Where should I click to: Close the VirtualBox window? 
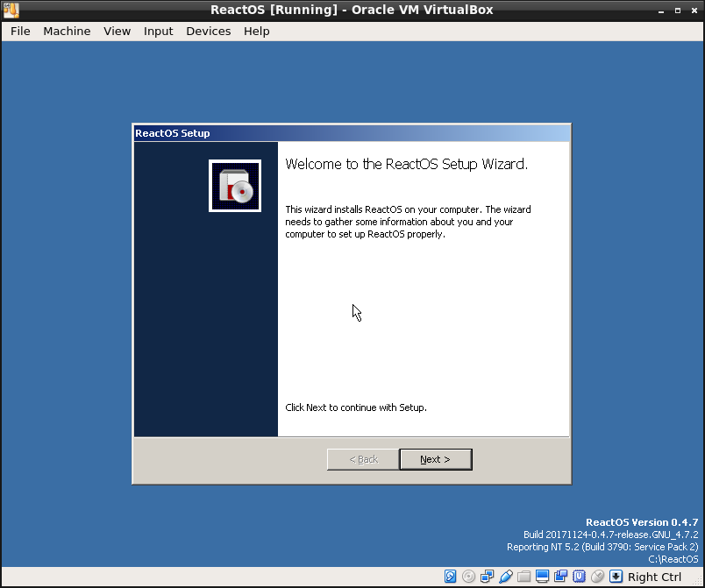click(x=694, y=11)
